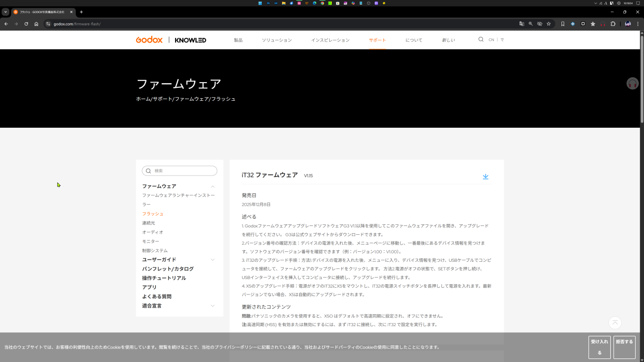
Task: Click the translate page icon in address bar
Action: pyautogui.click(x=521, y=24)
